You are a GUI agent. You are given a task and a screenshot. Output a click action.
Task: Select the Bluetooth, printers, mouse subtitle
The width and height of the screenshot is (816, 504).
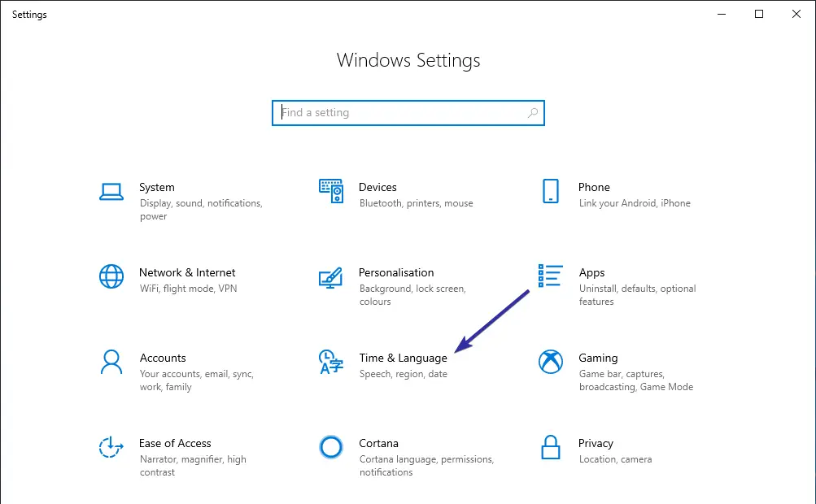coord(415,203)
